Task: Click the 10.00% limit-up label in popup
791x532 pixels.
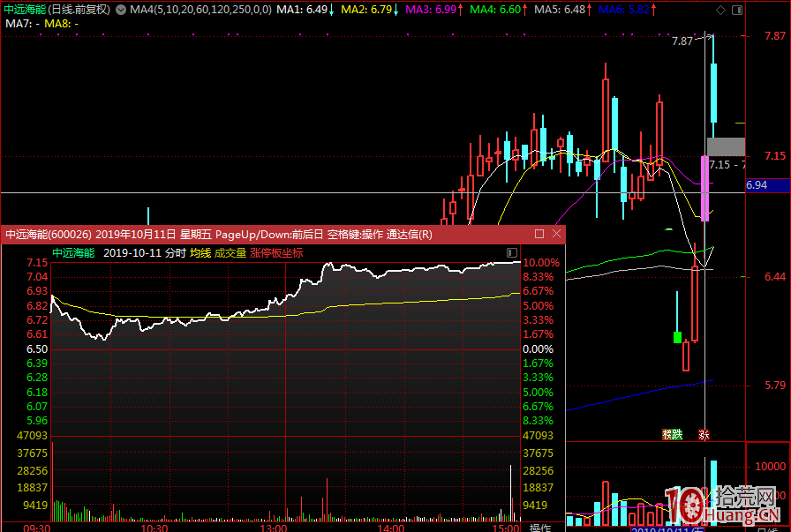Action: (x=541, y=263)
